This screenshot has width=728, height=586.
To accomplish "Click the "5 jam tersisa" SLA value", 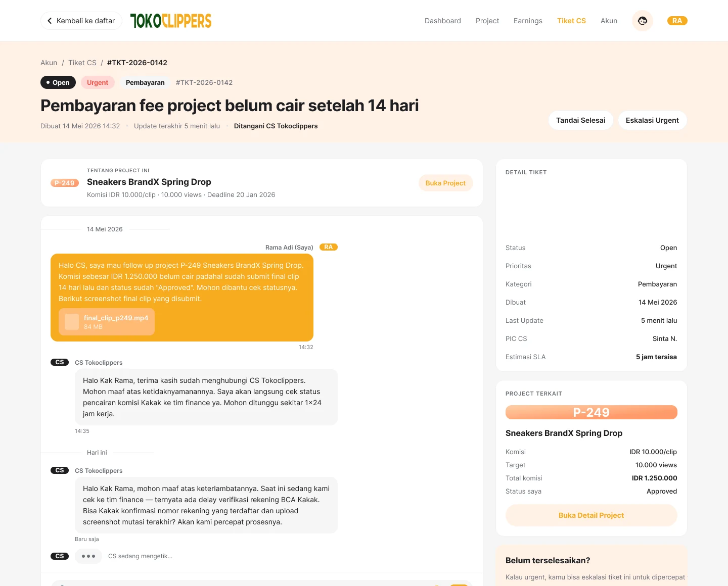I will pos(656,357).
